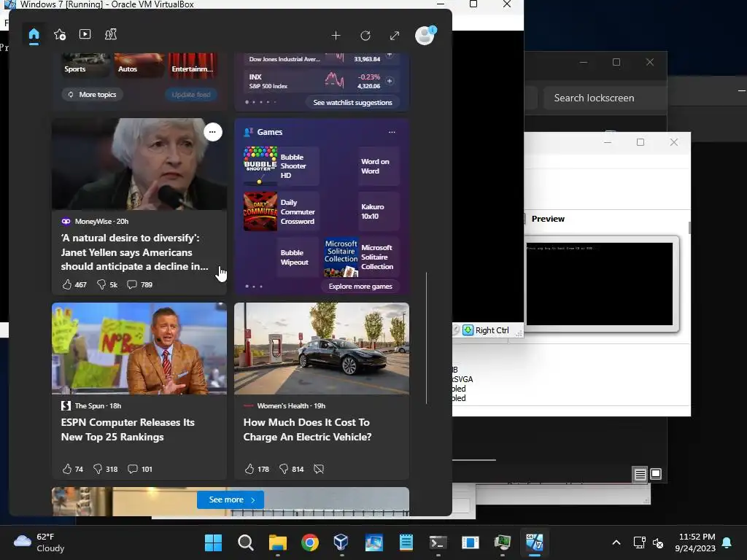Click the widgets panel scrollbar
Screen dimensions: 747x560
(426, 338)
